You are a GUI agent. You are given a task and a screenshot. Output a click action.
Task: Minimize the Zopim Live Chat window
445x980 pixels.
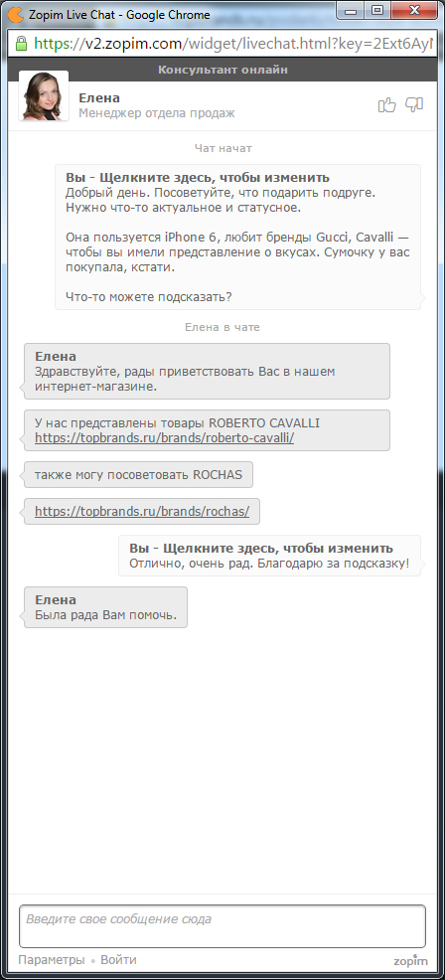pos(352,10)
